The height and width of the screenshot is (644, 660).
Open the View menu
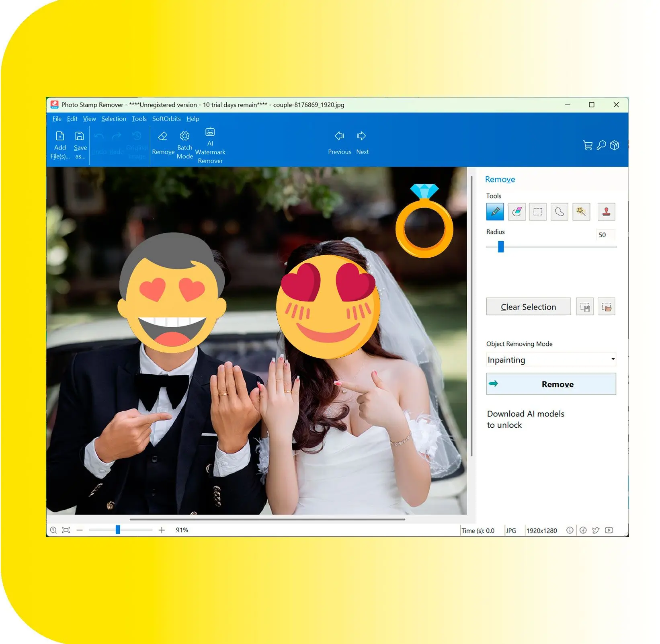point(89,119)
